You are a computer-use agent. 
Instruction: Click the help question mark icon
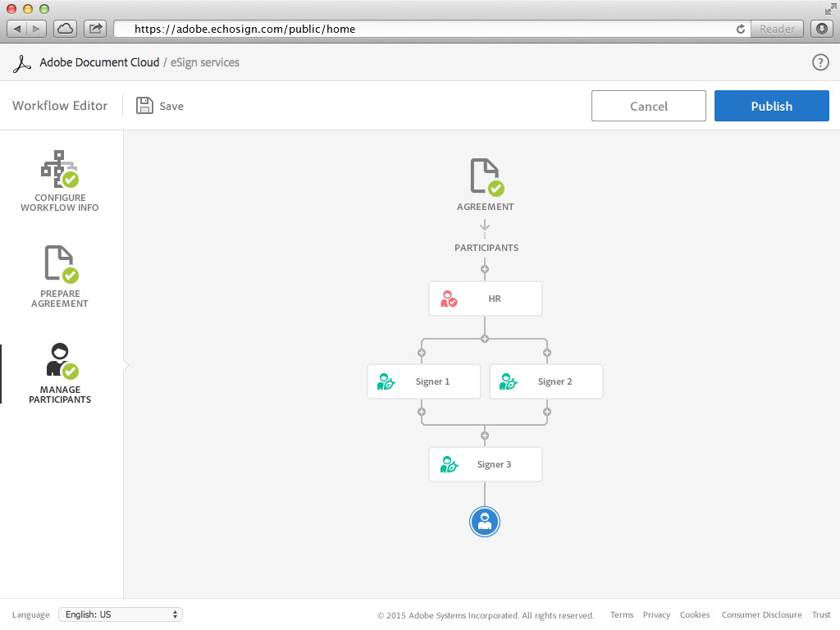(x=819, y=62)
